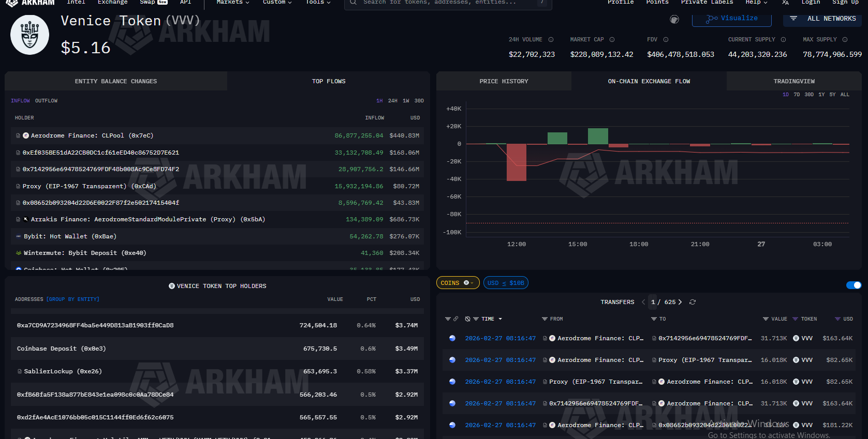Set top flows range to 24H

(x=393, y=101)
